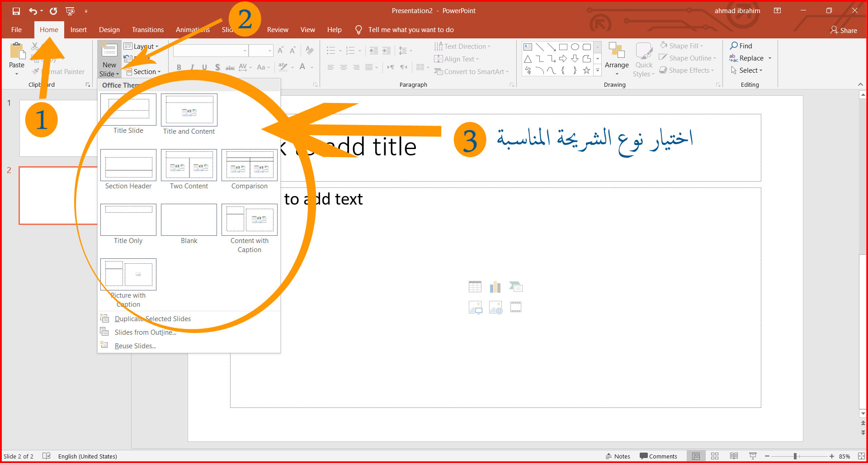Click the Redo/Repeat icon
The height and width of the screenshot is (463, 868).
(53, 11)
